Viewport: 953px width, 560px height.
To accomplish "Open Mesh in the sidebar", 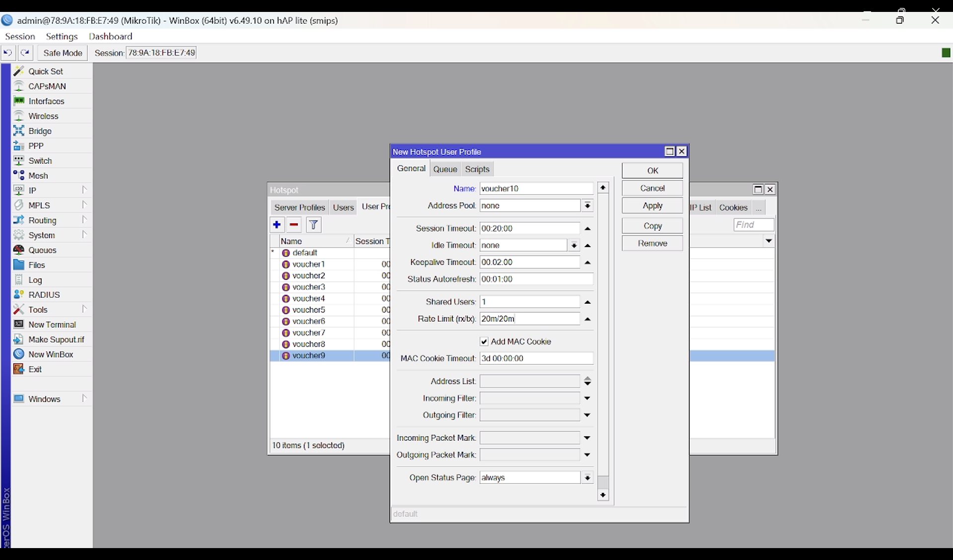I will point(52,176).
